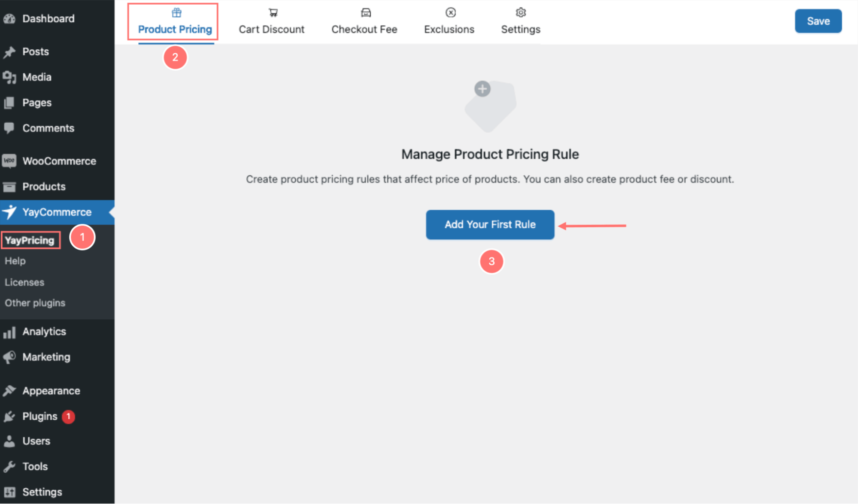Open the Licenses submenu link
The height and width of the screenshot is (504, 858).
coord(24,282)
